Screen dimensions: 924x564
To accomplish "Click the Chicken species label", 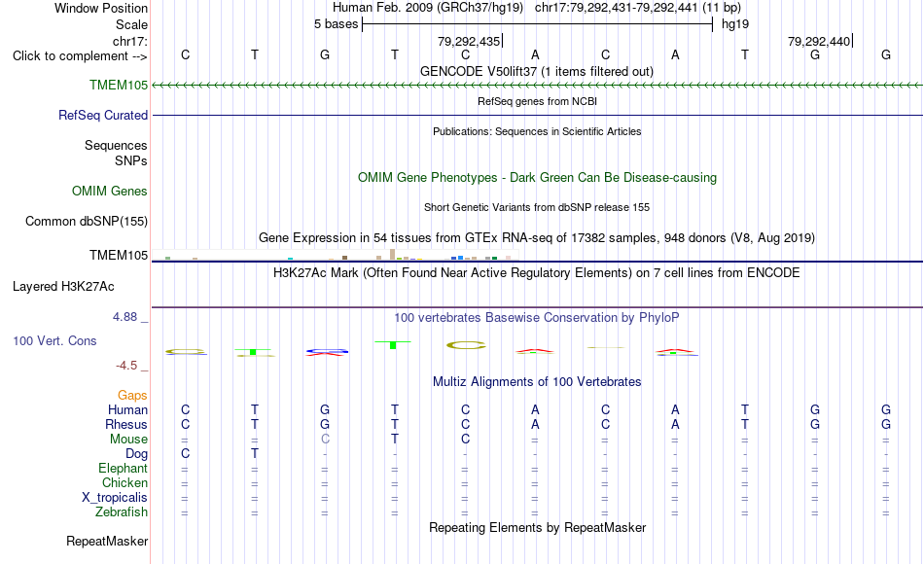I will (x=124, y=482).
